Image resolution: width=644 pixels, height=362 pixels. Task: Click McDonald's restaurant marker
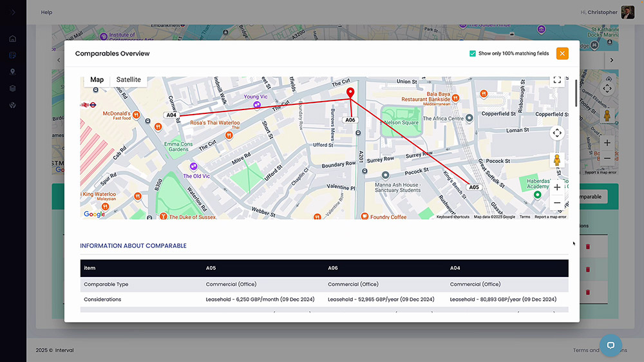point(136,115)
